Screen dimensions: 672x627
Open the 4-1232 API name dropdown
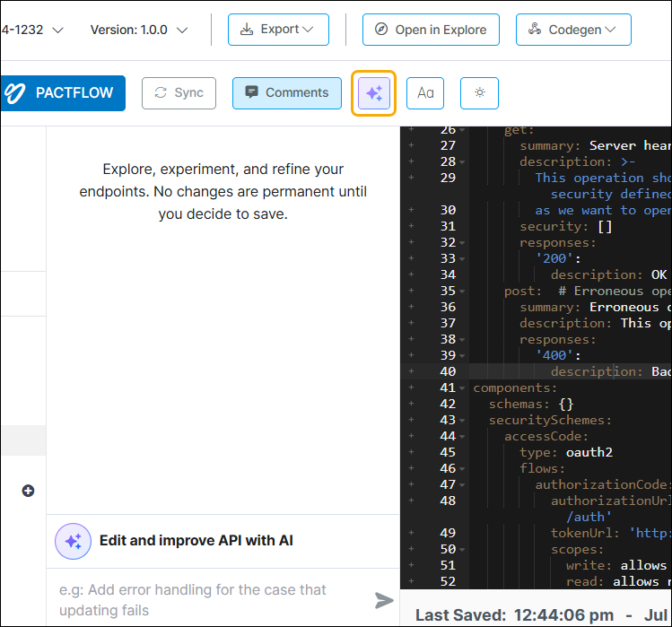[x=32, y=30]
